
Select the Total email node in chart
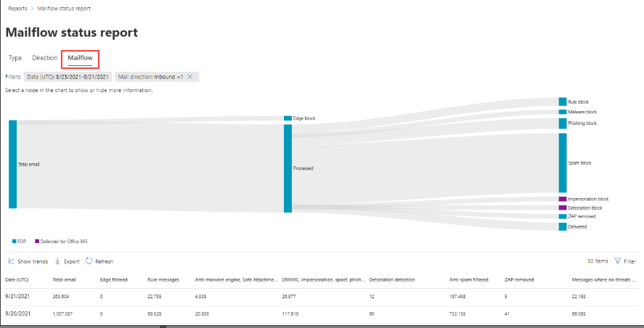coord(12,164)
